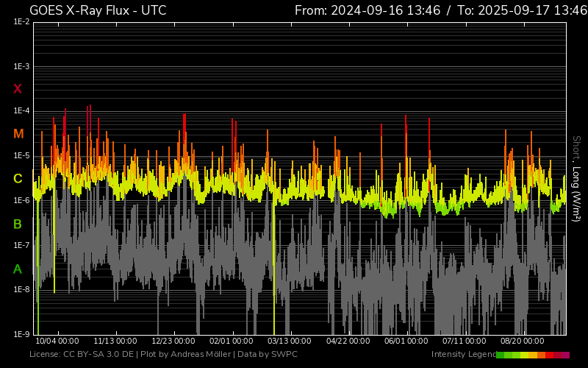This screenshot has height=368, width=588.
Task: Click the Intensity Legend text label
Action: [x=462, y=355]
